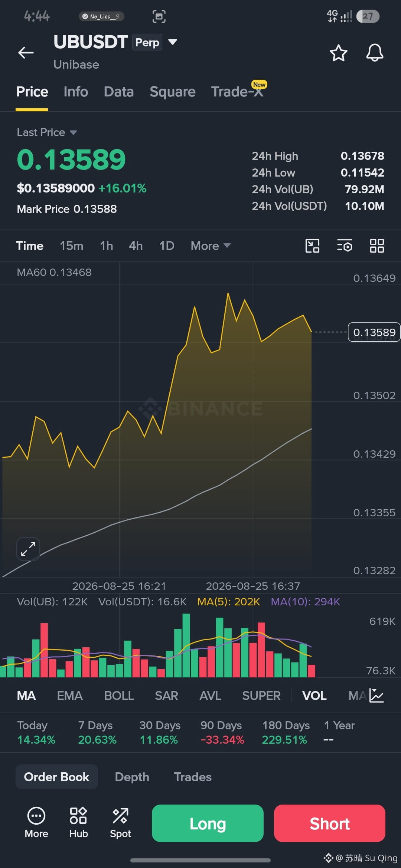
Task: Add UBUSDT to favorites with star icon
Action: 338,53
